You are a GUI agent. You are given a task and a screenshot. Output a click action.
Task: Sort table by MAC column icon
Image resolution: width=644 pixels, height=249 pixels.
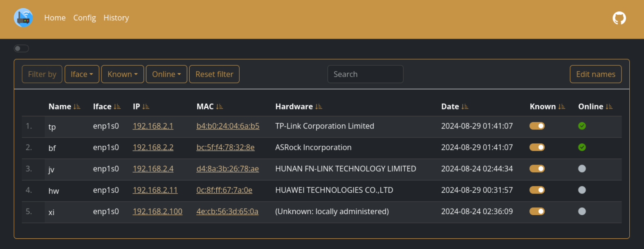tap(220, 107)
